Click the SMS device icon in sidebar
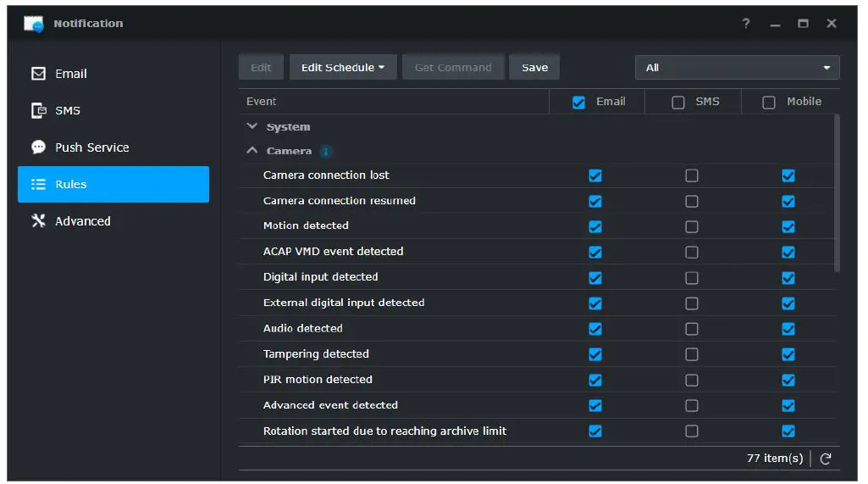Screen dimensions: 868x484 tap(38, 110)
